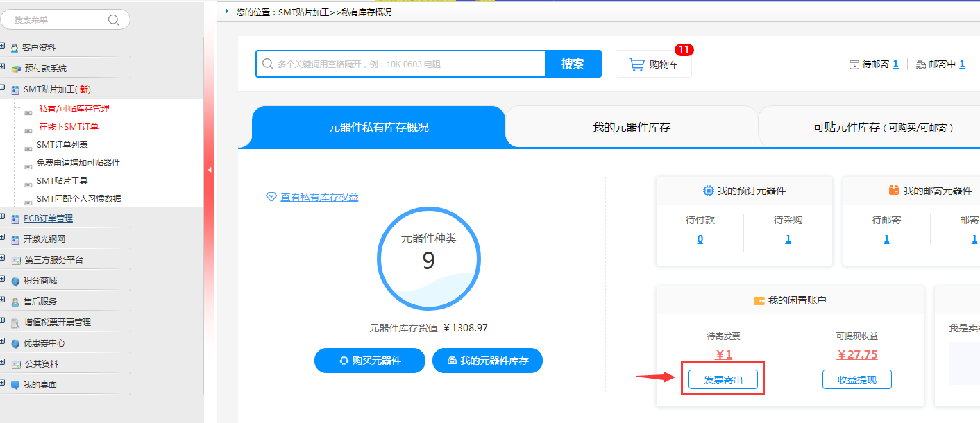The height and width of the screenshot is (423, 980).
Task: Click the 我的桌面 sidebar icon
Action: 15,386
